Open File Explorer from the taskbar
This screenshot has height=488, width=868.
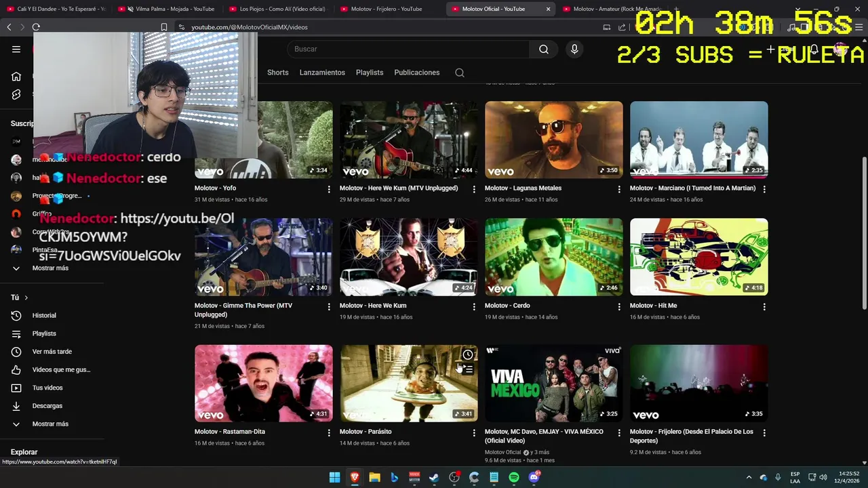point(374,477)
